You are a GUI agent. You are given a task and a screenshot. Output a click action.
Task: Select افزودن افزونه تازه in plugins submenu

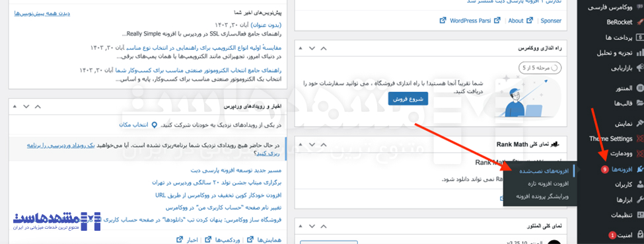[x=547, y=184]
